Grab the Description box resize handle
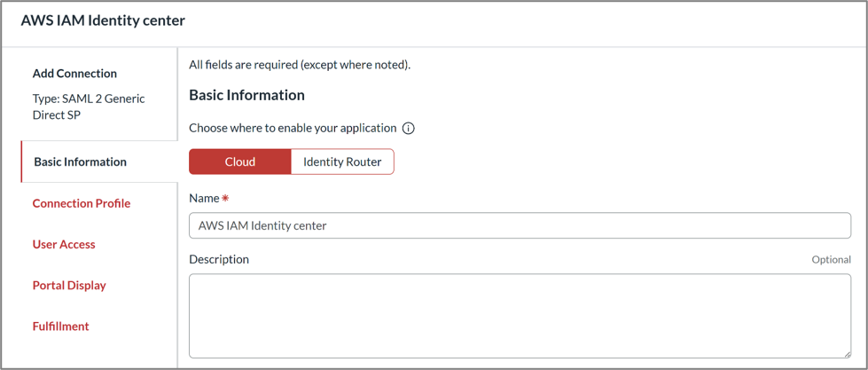The width and height of the screenshot is (868, 370). pyautogui.click(x=847, y=353)
